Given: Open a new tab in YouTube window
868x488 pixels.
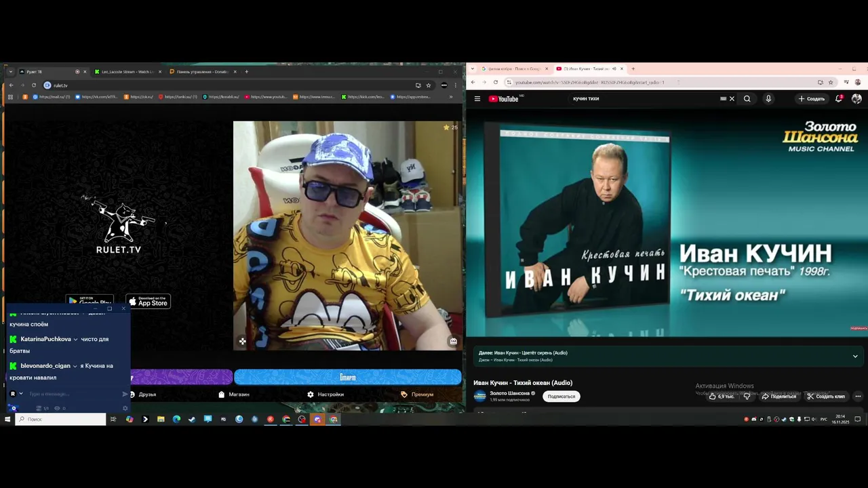Looking at the screenshot, I should click(x=633, y=68).
